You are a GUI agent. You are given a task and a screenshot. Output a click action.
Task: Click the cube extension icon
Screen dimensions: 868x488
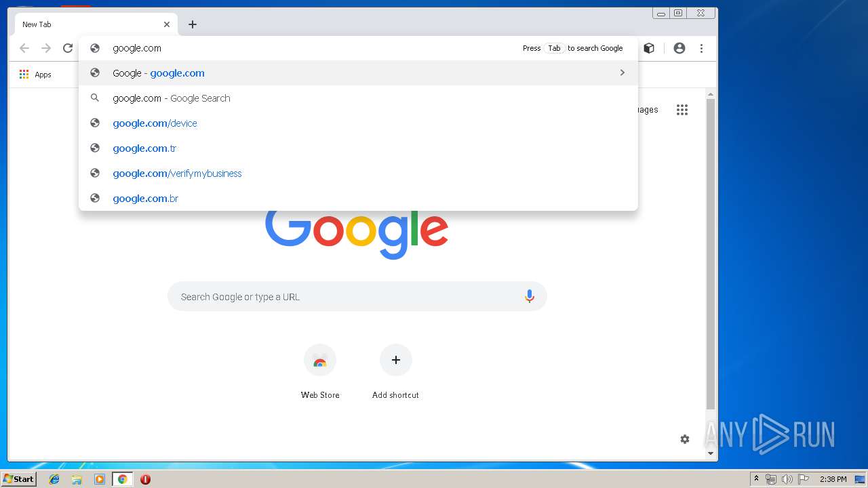tap(649, 48)
